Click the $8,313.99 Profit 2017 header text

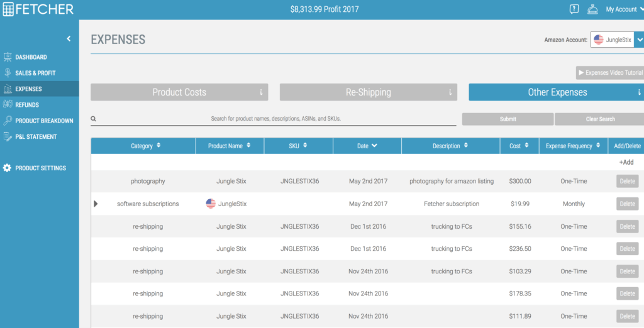tap(325, 9)
